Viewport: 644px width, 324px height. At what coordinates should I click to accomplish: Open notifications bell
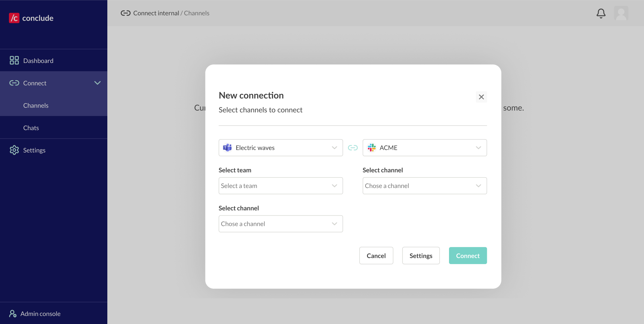click(601, 13)
